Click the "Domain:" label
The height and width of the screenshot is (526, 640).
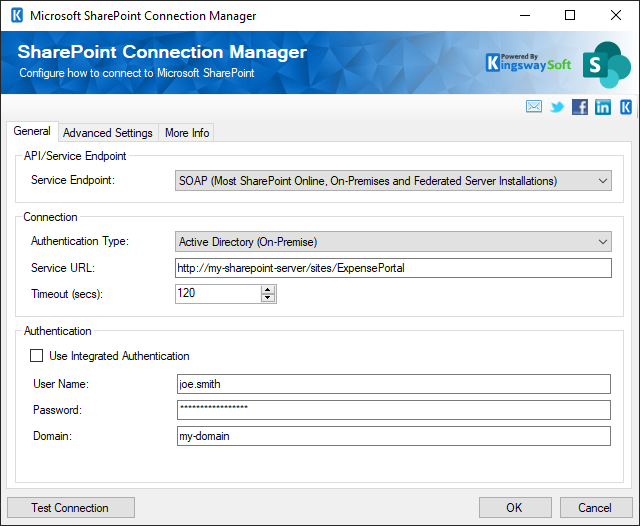tap(53, 436)
